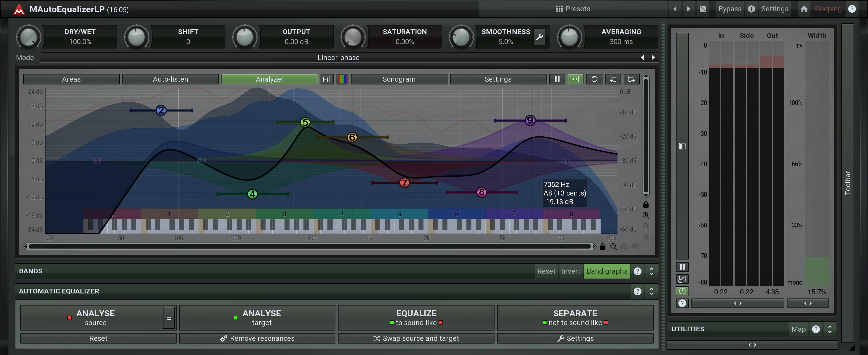Viewport: 868px width, 355px height.
Task: Adjust the Dry/Wet knob
Action: (x=28, y=37)
